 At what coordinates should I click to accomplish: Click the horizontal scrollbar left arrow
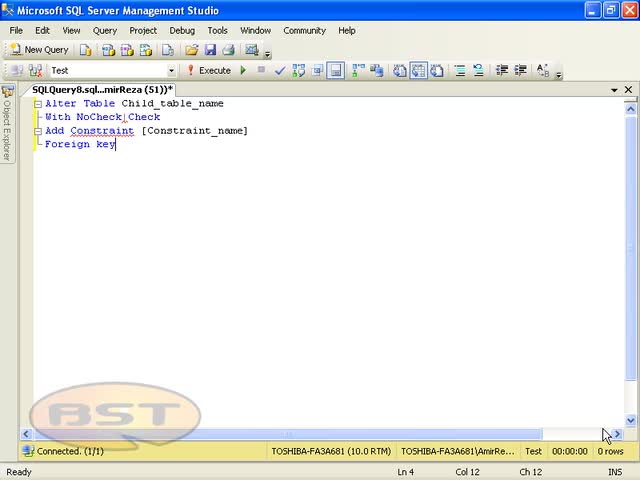(x=26, y=434)
